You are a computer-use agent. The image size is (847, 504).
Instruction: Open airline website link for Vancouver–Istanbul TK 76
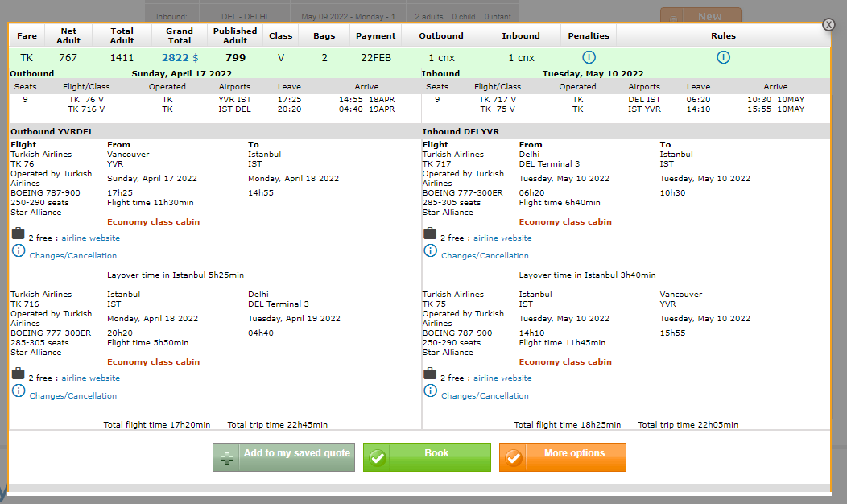click(90, 238)
